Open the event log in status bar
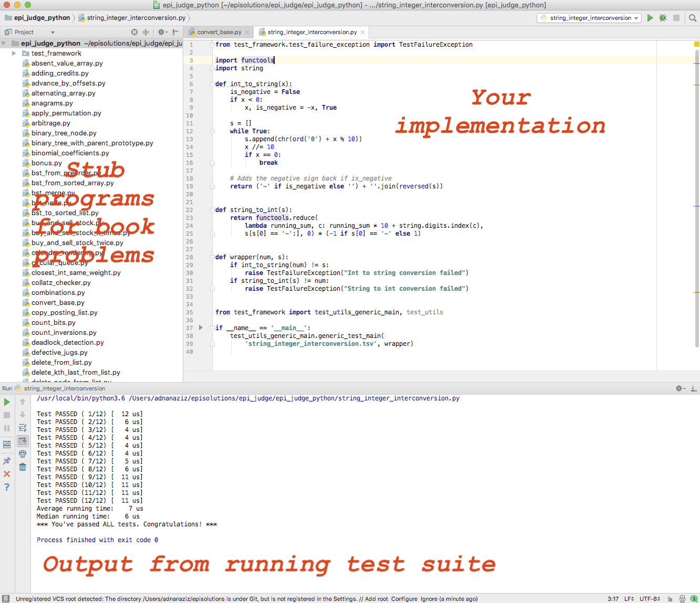700x603 pixels. (694, 599)
